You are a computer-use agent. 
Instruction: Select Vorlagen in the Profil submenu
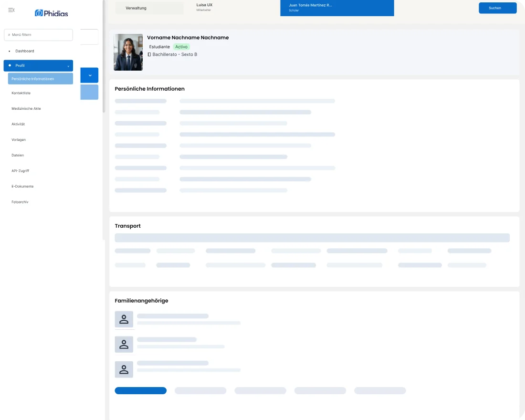19,140
